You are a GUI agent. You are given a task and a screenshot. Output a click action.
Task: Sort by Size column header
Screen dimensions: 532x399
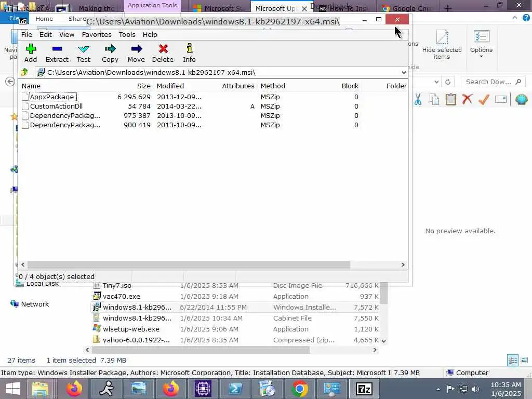[x=143, y=86]
